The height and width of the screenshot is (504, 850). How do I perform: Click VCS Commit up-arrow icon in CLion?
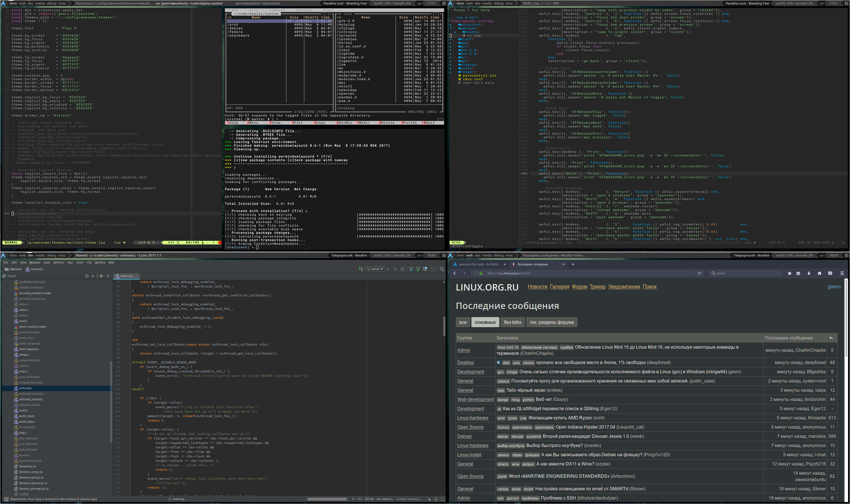(x=418, y=269)
